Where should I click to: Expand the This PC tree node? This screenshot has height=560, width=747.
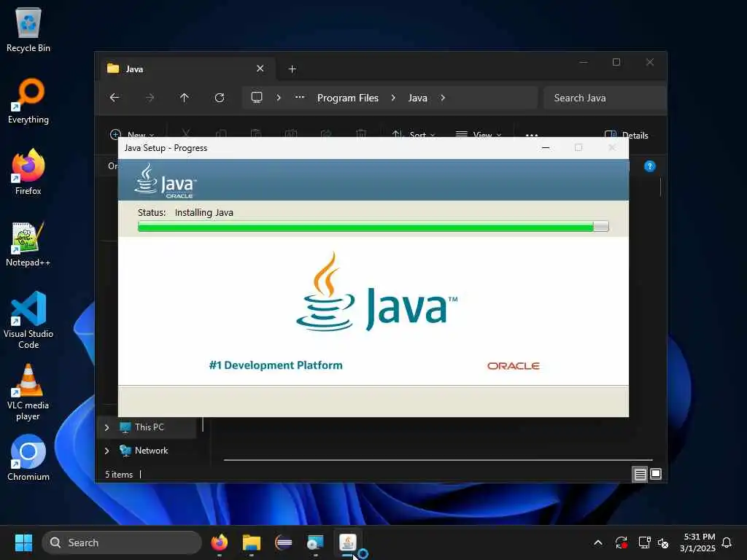click(107, 427)
